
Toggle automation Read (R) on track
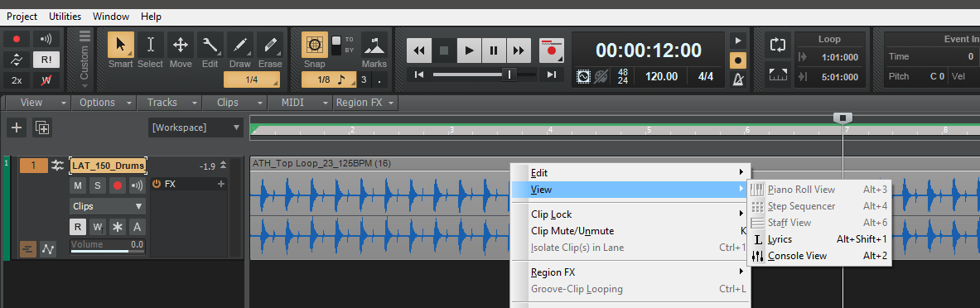(x=78, y=226)
